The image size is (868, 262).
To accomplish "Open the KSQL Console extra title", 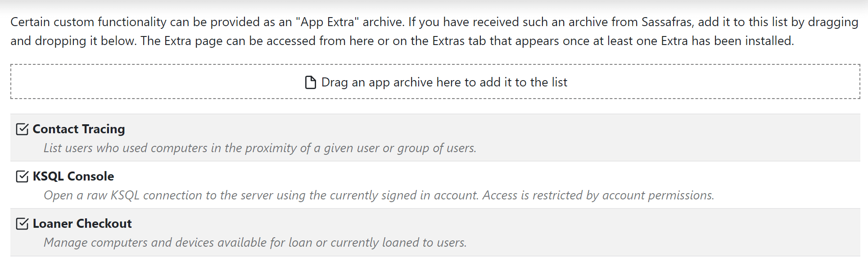I will 73,176.
